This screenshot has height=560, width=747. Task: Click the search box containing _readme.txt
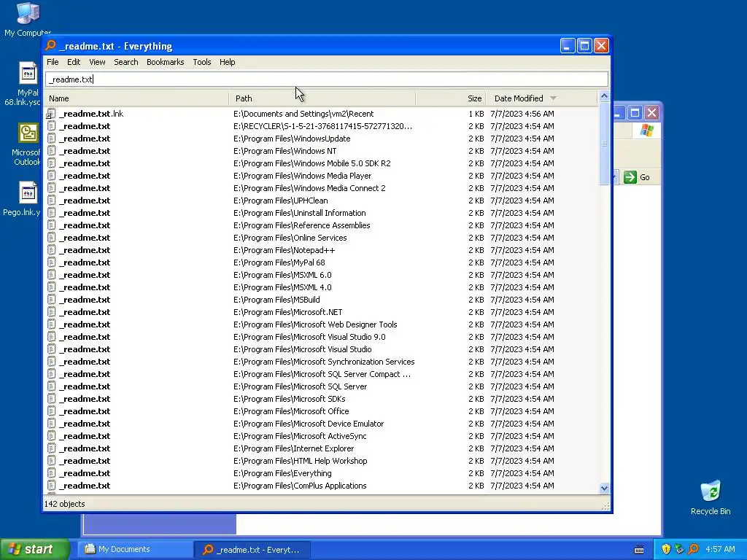point(326,79)
